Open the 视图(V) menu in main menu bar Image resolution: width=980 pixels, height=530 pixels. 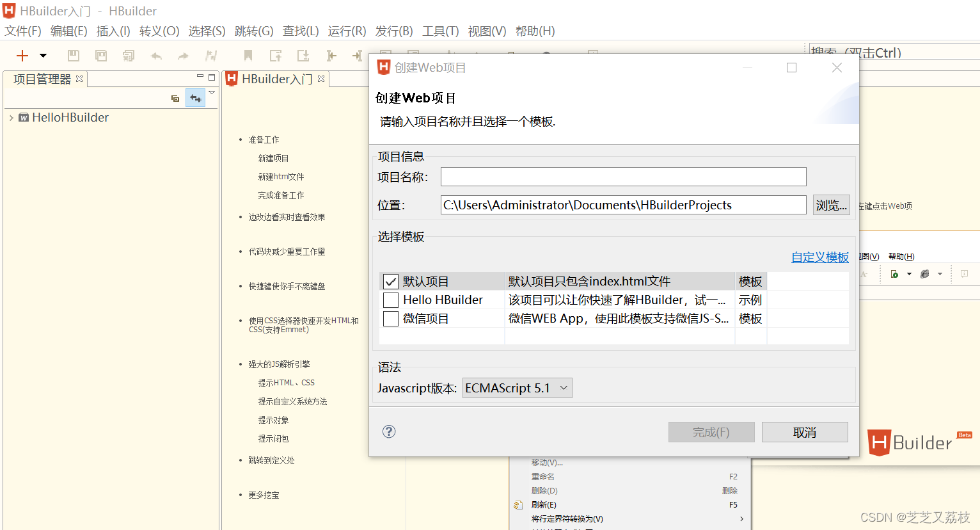click(487, 31)
